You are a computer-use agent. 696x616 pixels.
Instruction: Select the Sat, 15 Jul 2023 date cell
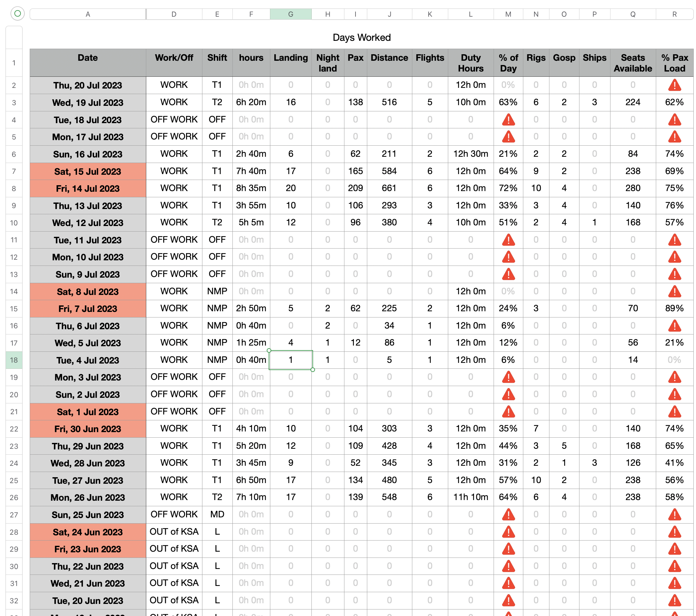88,171
